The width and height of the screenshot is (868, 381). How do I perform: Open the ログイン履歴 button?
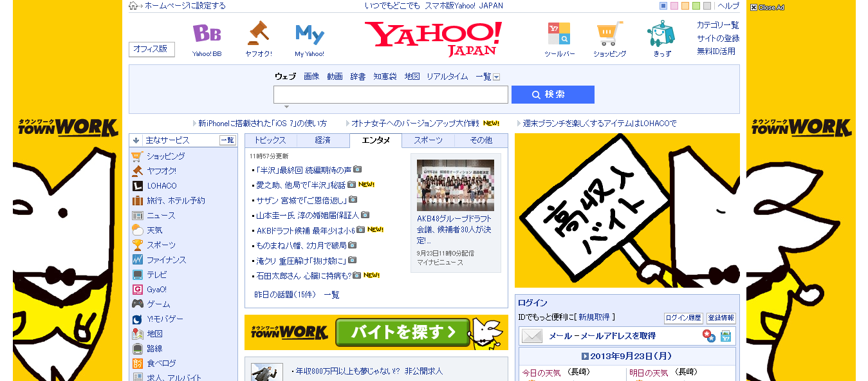[683, 318]
